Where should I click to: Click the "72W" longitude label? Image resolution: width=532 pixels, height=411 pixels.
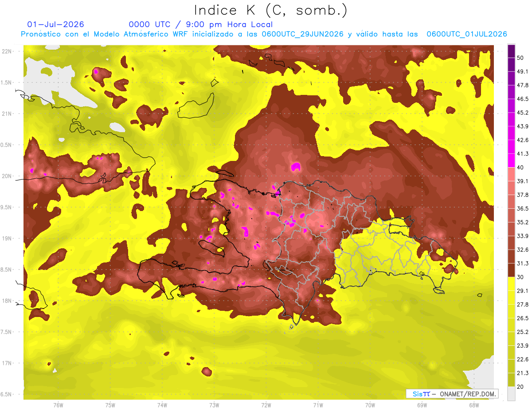pyautogui.click(x=266, y=405)
